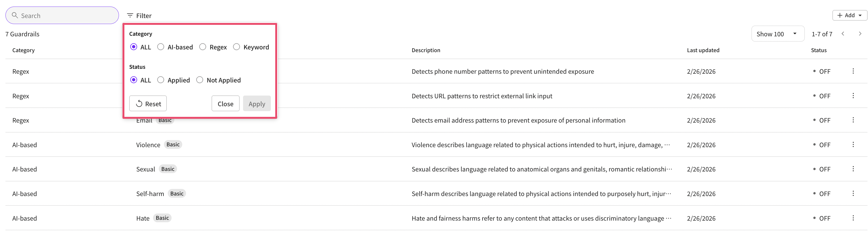Open the three-dot menu for the Violence guardrail
The height and width of the screenshot is (249, 868).
[x=853, y=144]
